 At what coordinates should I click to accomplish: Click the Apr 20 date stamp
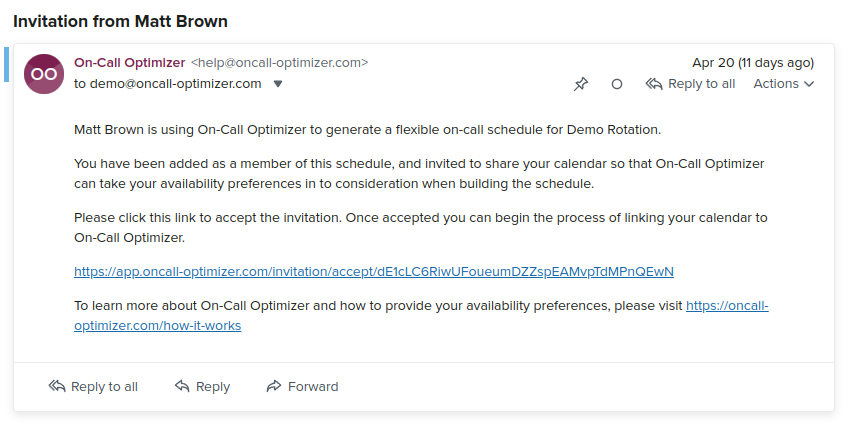coord(753,63)
